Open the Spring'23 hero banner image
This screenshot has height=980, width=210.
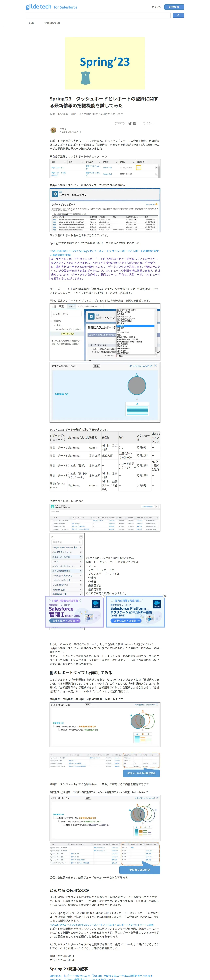click(x=105, y=63)
